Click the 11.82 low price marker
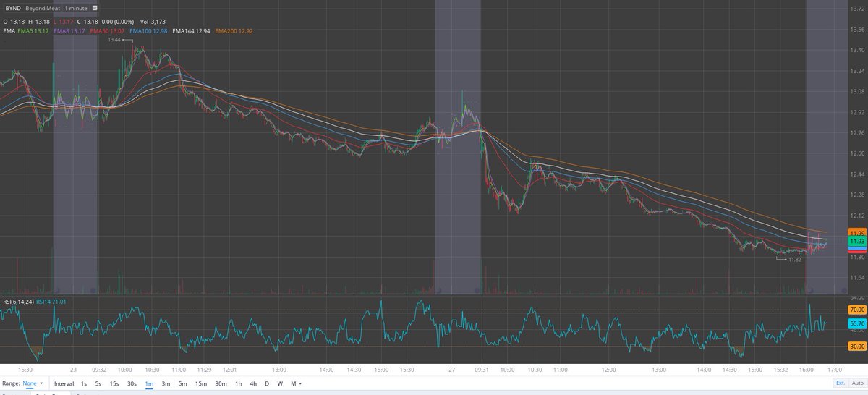Viewport: 868px width, 395px height. pos(795,260)
